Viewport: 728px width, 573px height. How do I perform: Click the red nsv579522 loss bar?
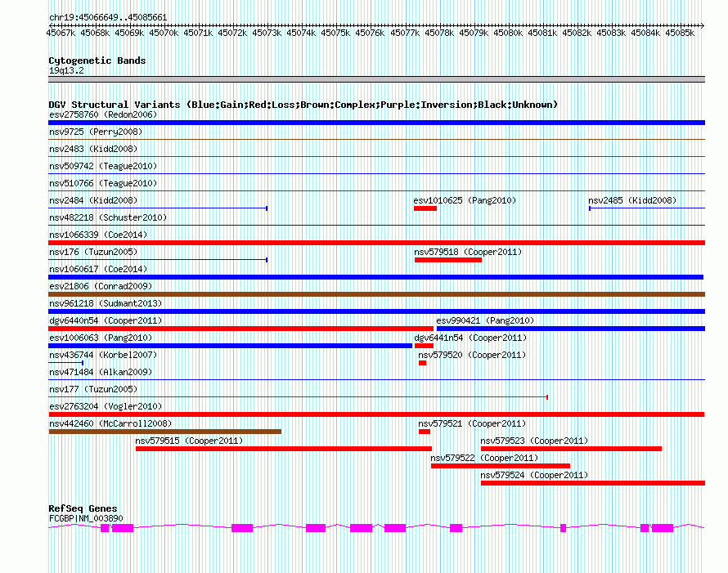pos(501,466)
